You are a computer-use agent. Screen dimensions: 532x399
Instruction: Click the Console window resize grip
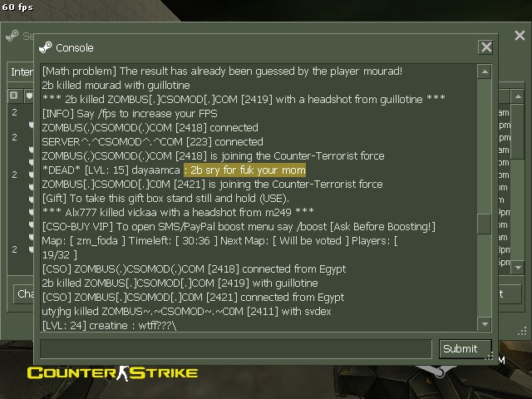[x=489, y=356]
